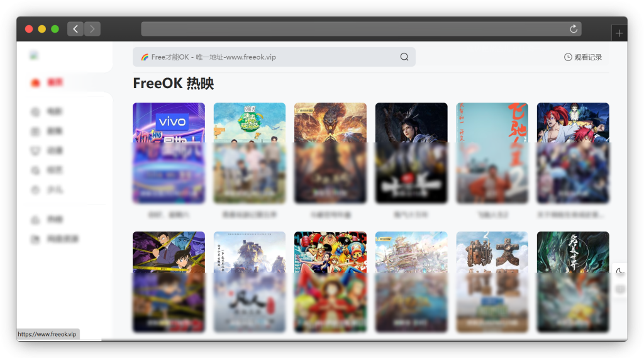Open the red-haired anime poster thumbnail
Image resolution: width=644 pixels, height=358 pixels.
572,152
